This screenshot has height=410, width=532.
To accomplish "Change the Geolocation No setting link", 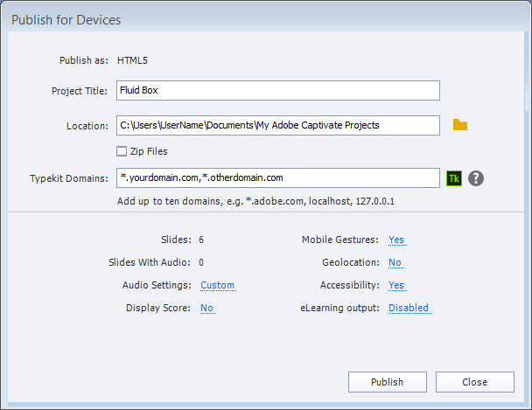I will [395, 262].
